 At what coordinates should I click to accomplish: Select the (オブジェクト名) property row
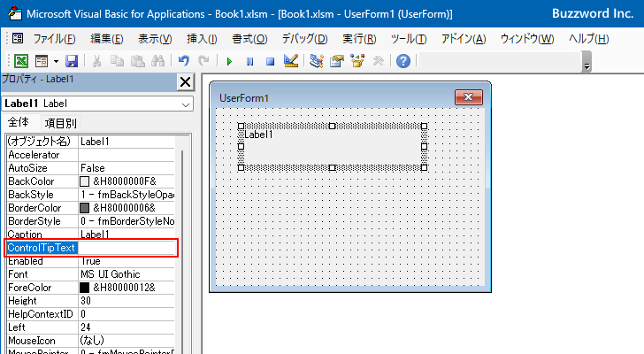(90, 142)
